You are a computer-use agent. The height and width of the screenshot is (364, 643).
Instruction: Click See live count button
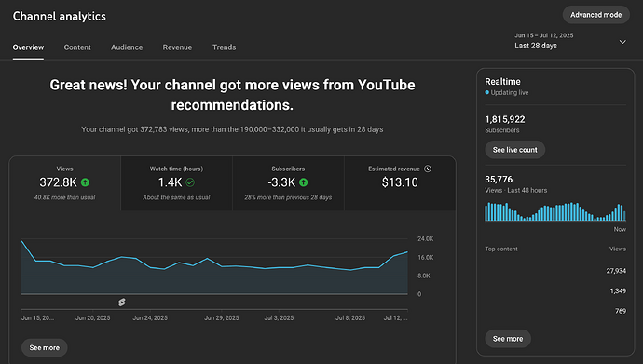tap(514, 150)
